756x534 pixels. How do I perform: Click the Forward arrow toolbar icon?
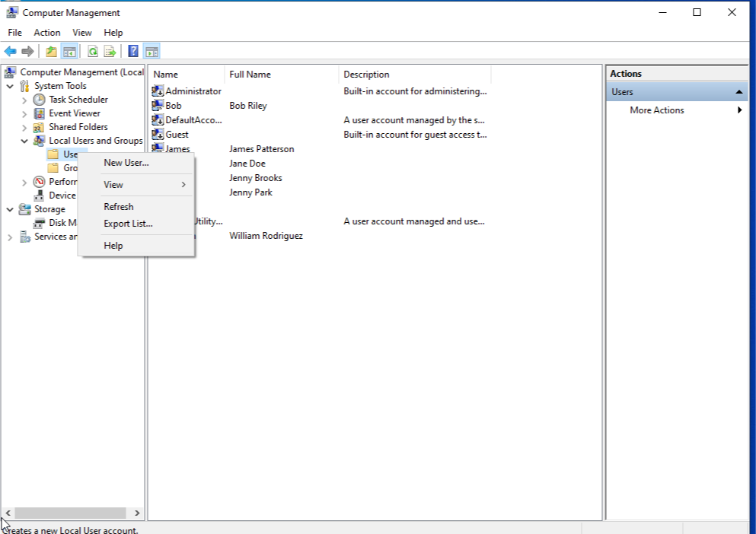pos(28,51)
